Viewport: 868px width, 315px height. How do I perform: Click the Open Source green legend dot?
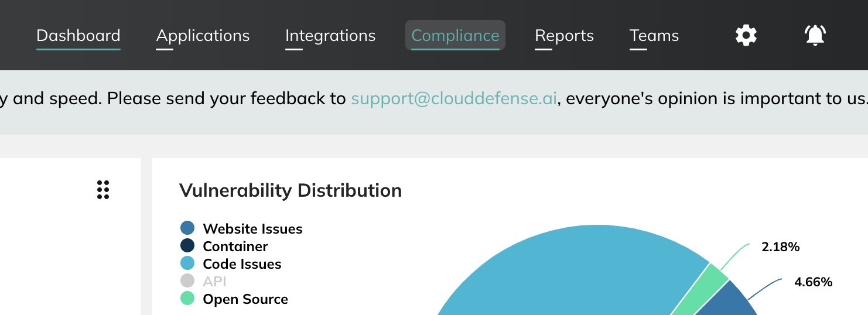tap(187, 298)
